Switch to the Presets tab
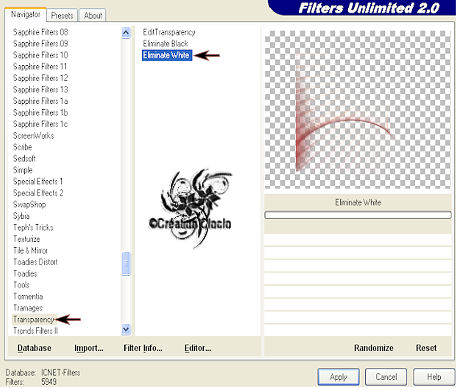456x387 pixels. point(62,15)
